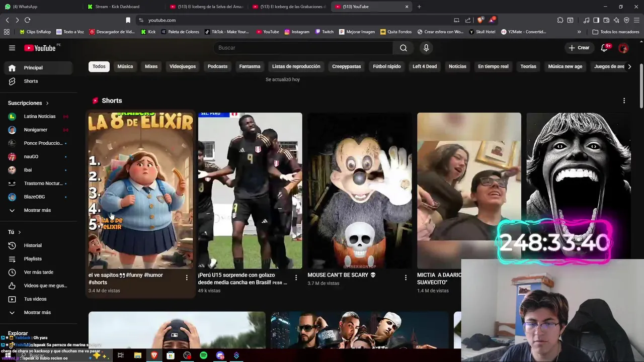Open Microsoft Store from the taskbar

[171, 355]
